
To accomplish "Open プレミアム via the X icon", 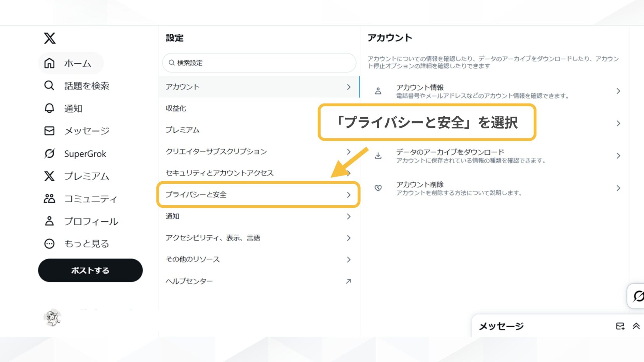I will coord(49,176).
